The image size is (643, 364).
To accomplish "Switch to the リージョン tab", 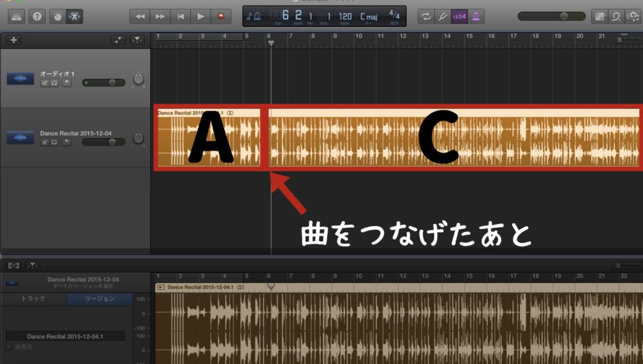I will click(100, 298).
